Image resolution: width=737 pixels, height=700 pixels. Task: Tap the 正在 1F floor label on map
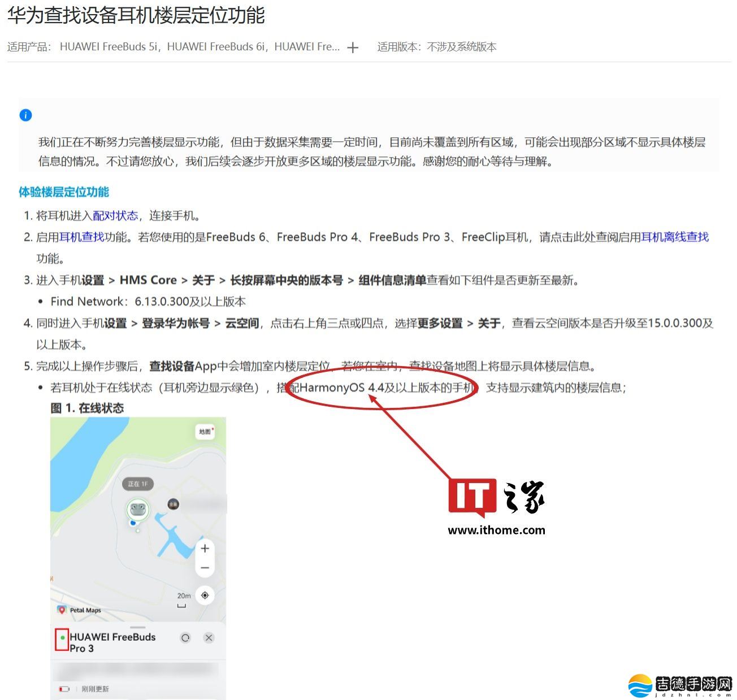[138, 484]
